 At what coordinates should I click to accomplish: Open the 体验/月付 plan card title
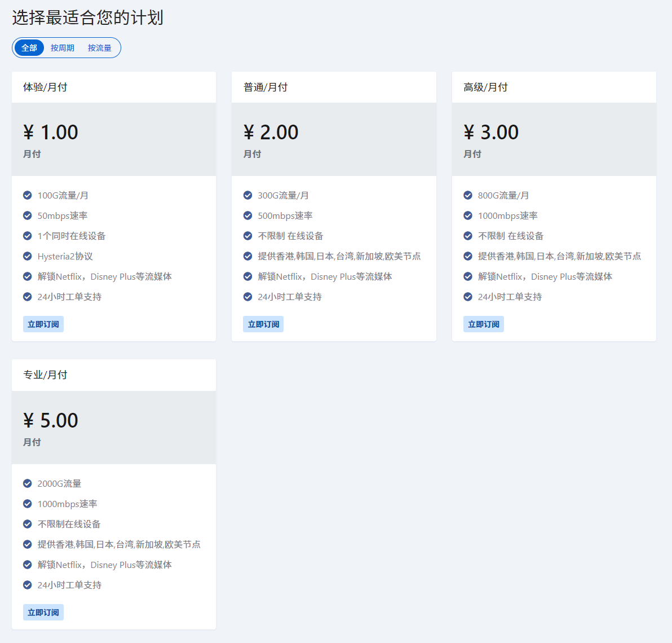coord(45,87)
